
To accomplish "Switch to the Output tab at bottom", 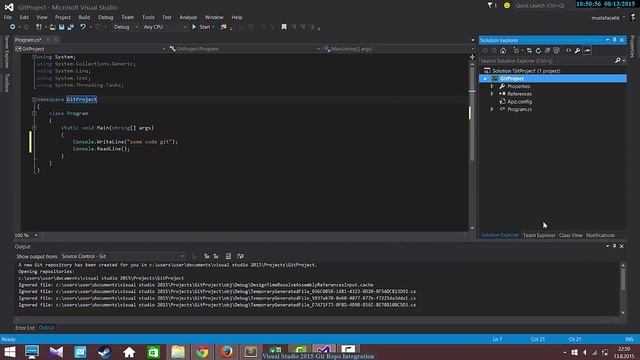I will [x=46, y=328].
